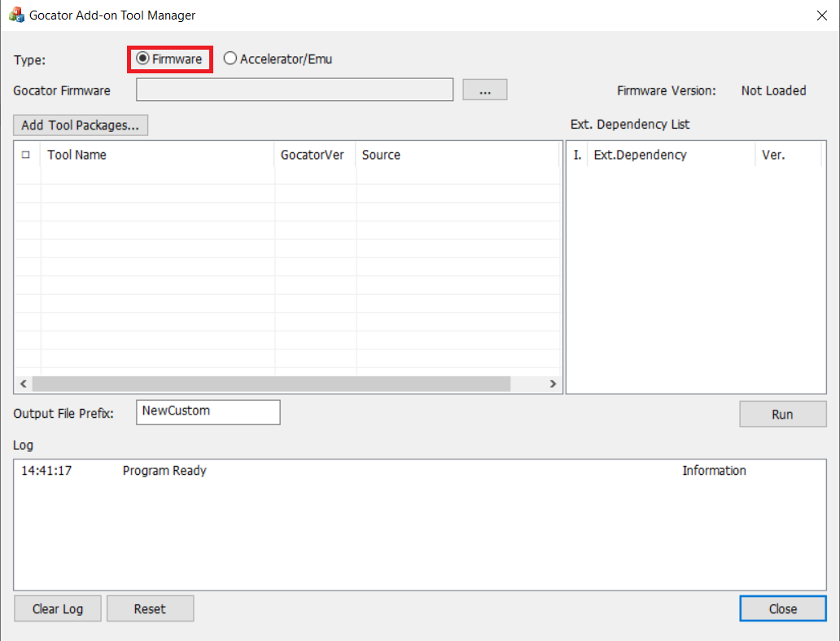
Task: Click the Run button
Action: coord(783,415)
